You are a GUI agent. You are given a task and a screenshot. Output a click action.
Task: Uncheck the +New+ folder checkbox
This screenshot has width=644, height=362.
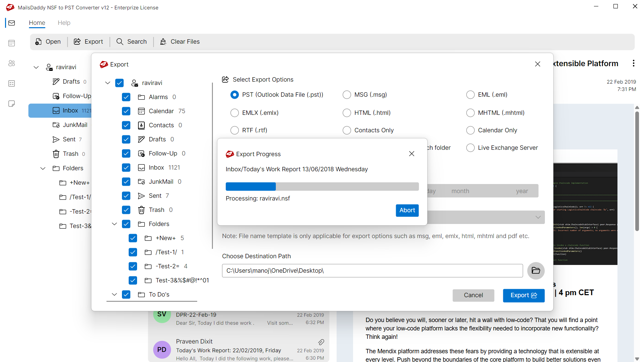point(133,238)
